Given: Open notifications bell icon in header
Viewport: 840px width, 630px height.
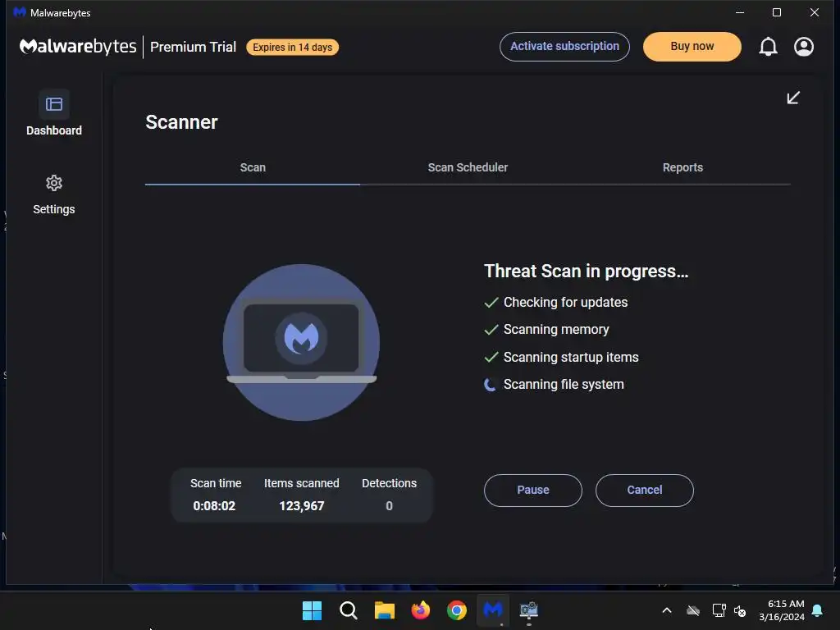Looking at the screenshot, I should [x=768, y=47].
